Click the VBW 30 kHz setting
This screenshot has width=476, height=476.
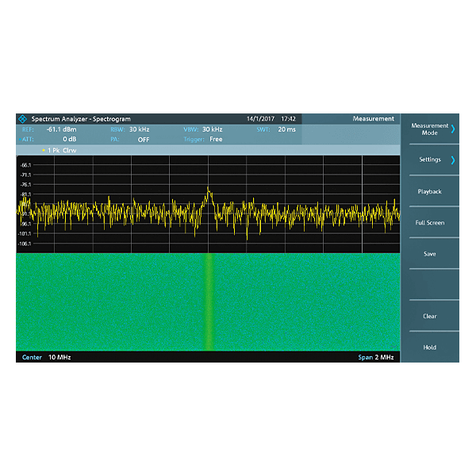(x=212, y=129)
